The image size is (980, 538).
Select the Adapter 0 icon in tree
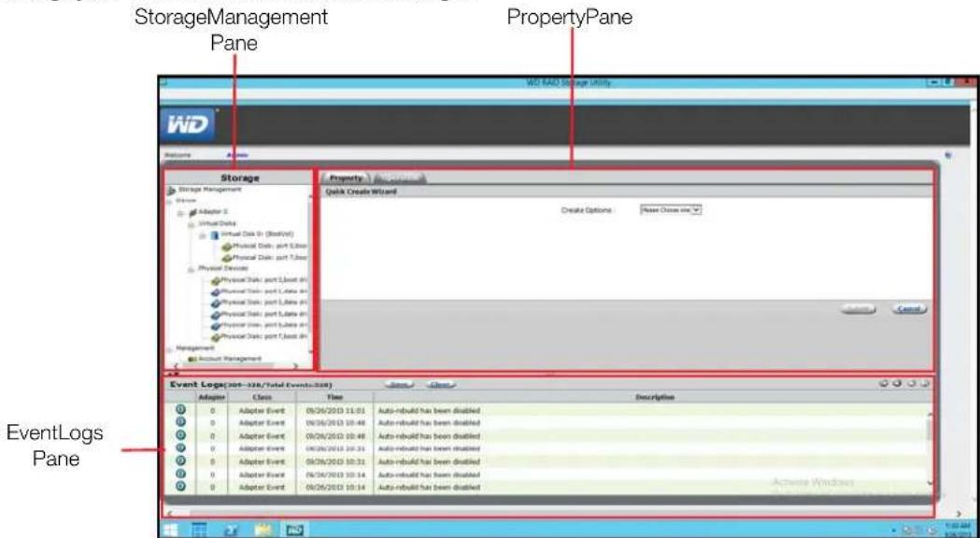pos(192,212)
